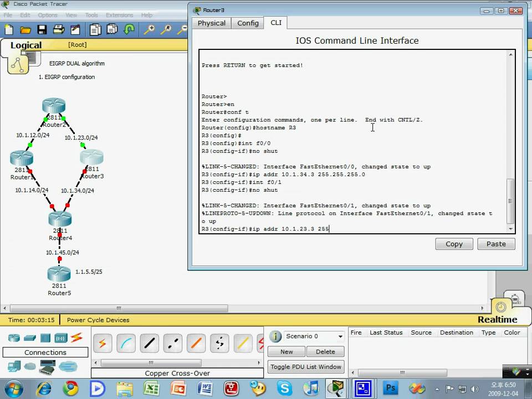This screenshot has height=399, width=532.
Task: Choose the yellow Coaxial cable
Action: pyautogui.click(x=243, y=344)
